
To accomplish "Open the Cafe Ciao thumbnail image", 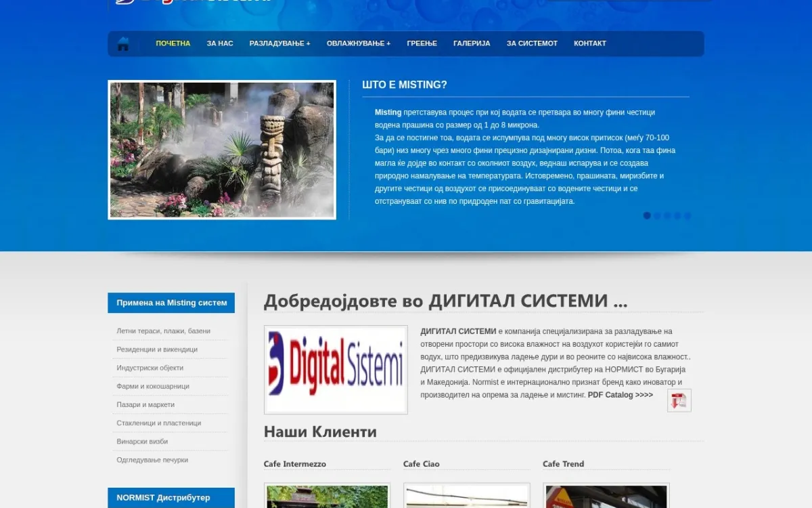I will click(466, 496).
